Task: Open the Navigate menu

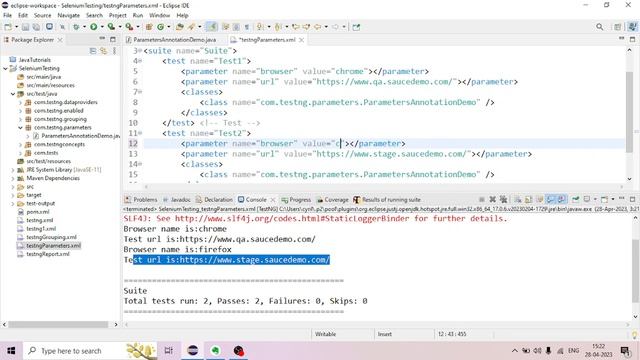Action: click(69, 15)
